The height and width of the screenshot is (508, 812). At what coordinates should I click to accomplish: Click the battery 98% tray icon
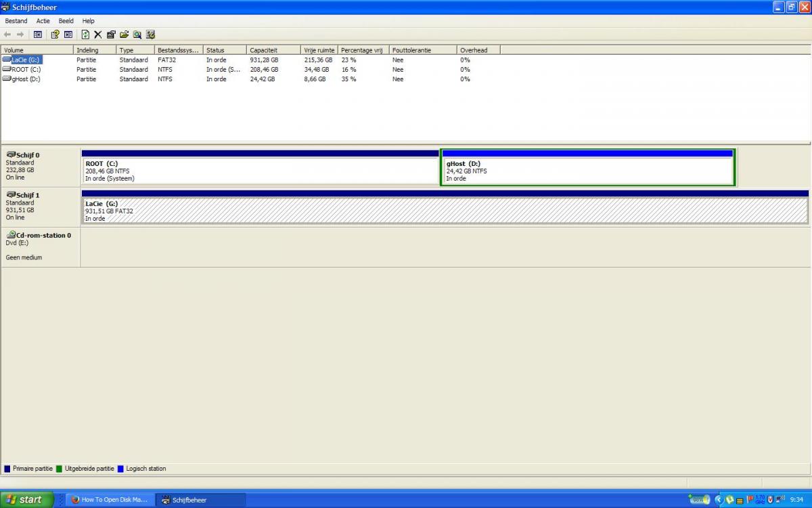tap(699, 500)
